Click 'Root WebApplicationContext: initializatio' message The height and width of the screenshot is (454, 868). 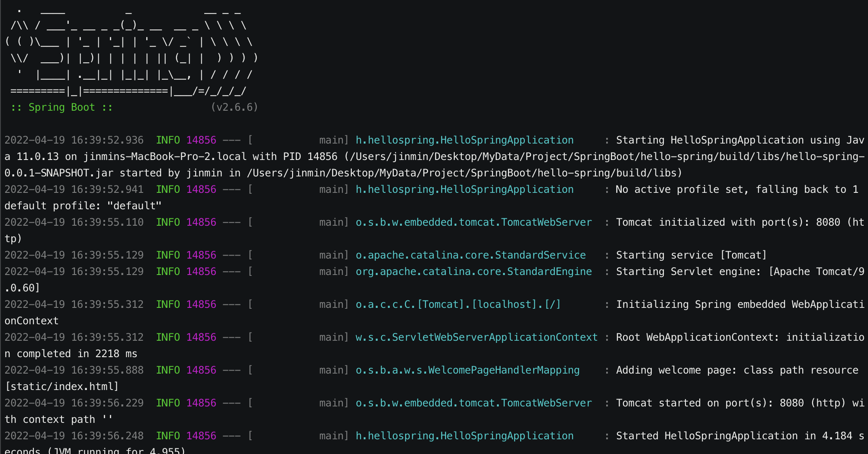coord(740,337)
